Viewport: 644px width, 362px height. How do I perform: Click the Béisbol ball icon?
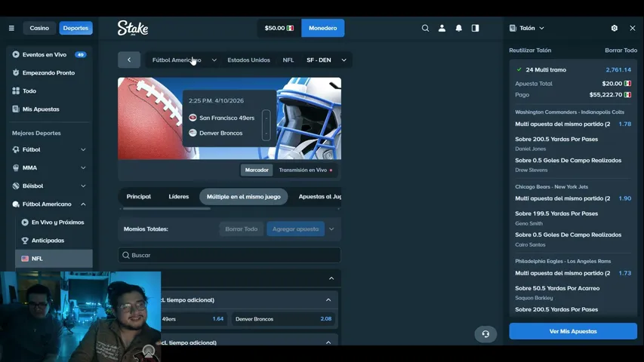click(x=16, y=186)
